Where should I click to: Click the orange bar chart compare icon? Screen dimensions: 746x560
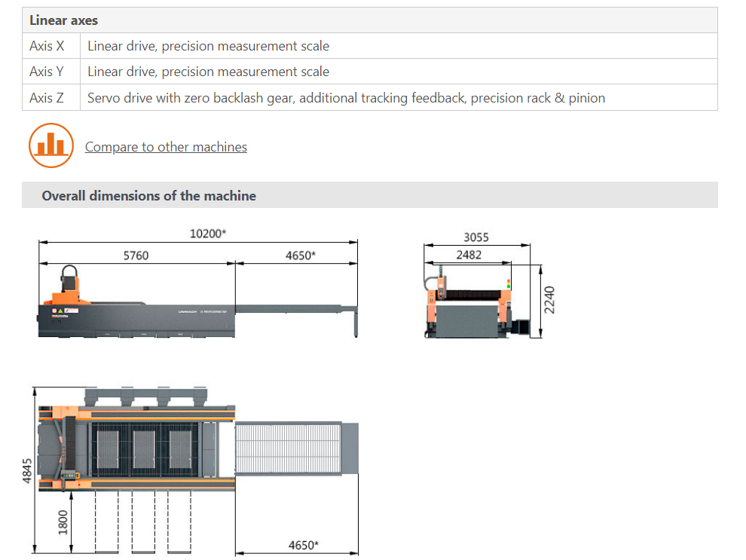[51, 145]
